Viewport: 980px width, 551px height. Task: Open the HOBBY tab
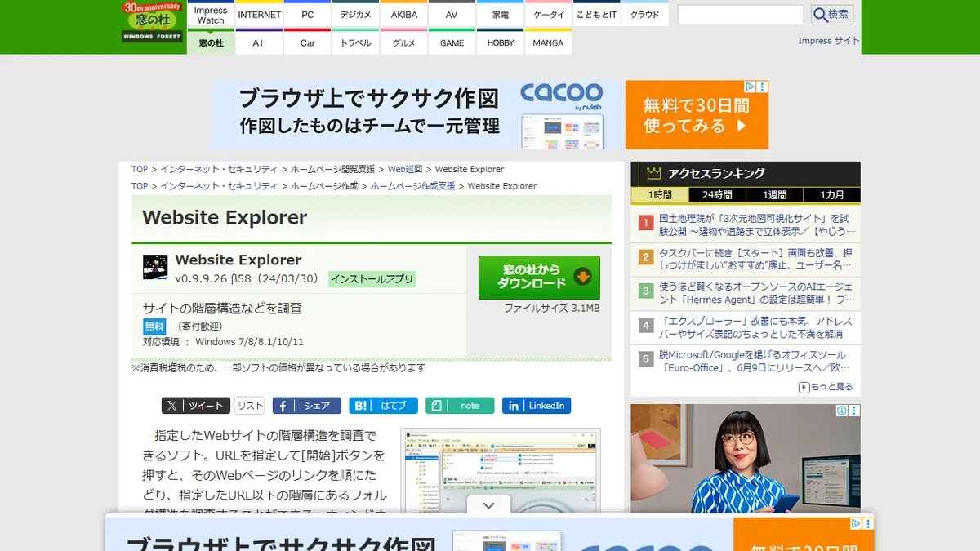[500, 42]
